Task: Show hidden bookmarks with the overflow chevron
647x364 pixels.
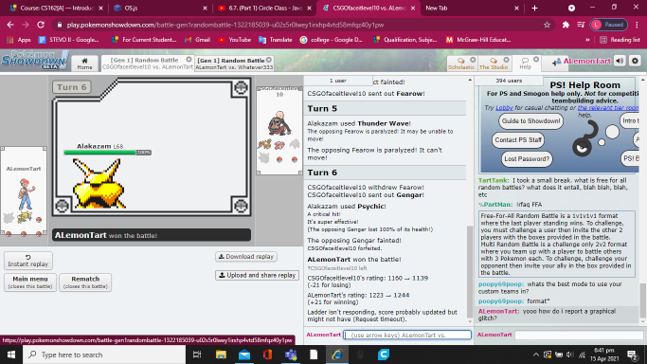Action: (x=587, y=40)
